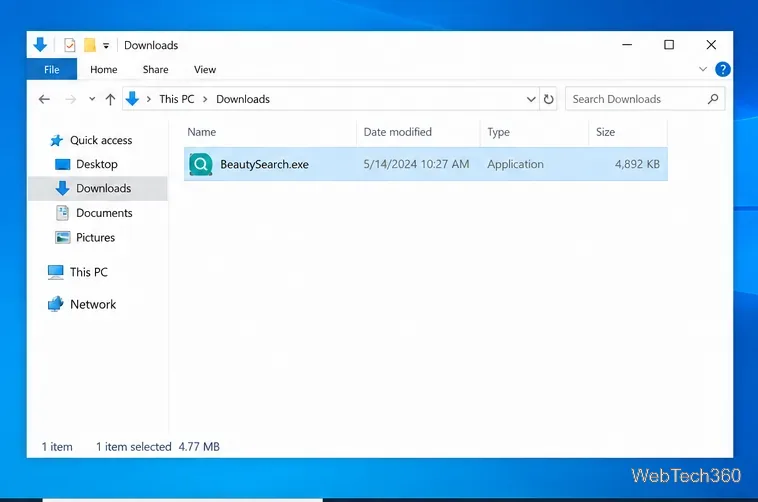
Task: Open Desktop in the navigation pane
Action: [97, 164]
